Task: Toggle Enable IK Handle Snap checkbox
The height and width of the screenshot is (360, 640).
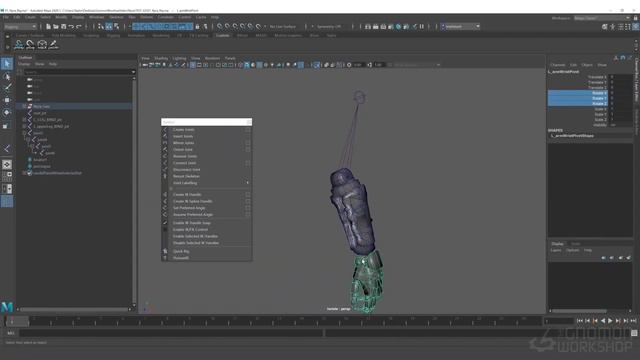Action: [x=165, y=223]
